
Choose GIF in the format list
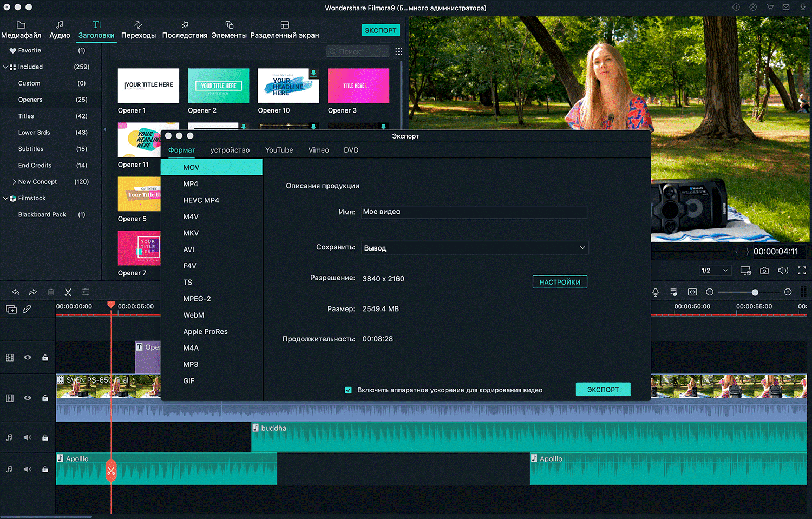212,381
